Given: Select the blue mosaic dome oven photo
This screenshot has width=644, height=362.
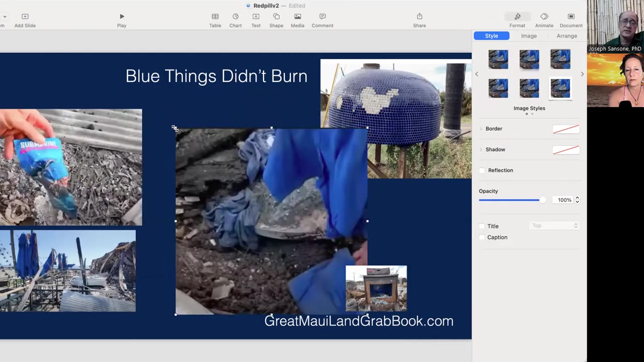Looking at the screenshot, I should (396, 119).
